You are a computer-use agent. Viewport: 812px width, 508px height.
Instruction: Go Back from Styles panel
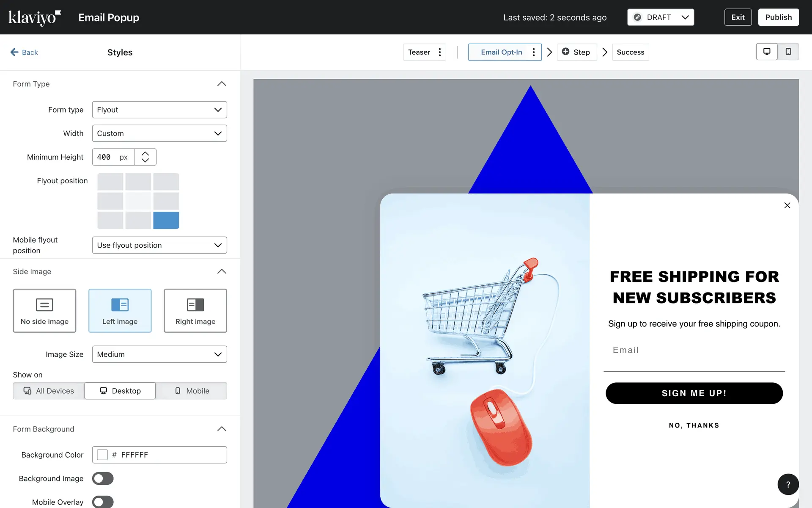pyautogui.click(x=24, y=52)
